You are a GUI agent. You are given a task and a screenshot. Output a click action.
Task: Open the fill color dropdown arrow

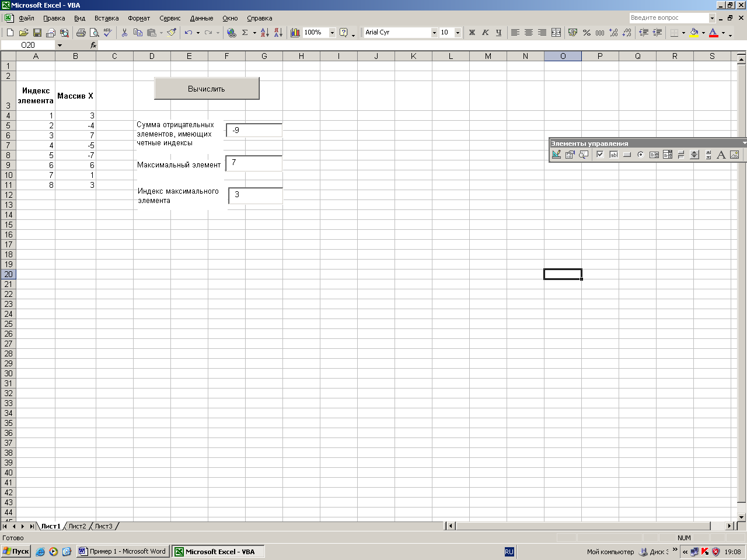click(x=703, y=33)
